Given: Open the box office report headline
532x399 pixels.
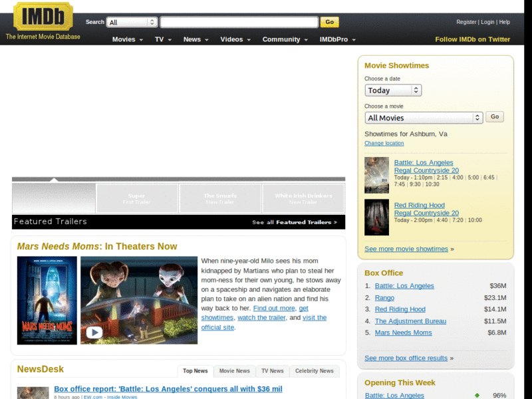Looking at the screenshot, I should (x=168, y=389).
